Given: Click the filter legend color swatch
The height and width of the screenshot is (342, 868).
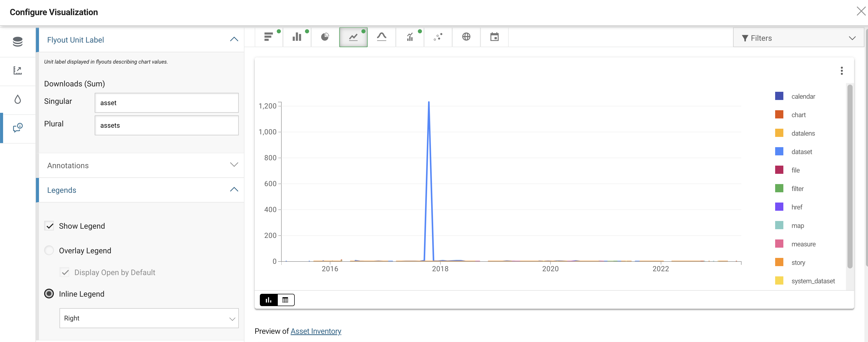Looking at the screenshot, I should (779, 188).
